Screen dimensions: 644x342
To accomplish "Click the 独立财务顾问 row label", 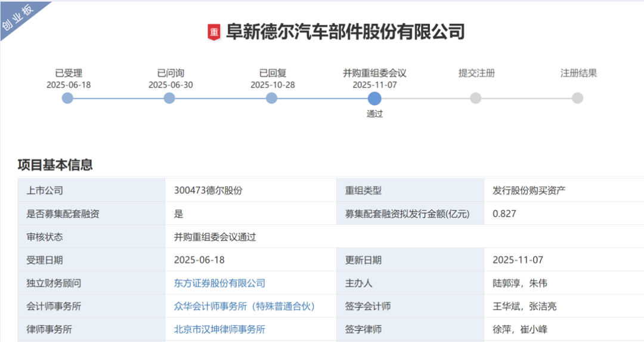I will [x=54, y=284].
